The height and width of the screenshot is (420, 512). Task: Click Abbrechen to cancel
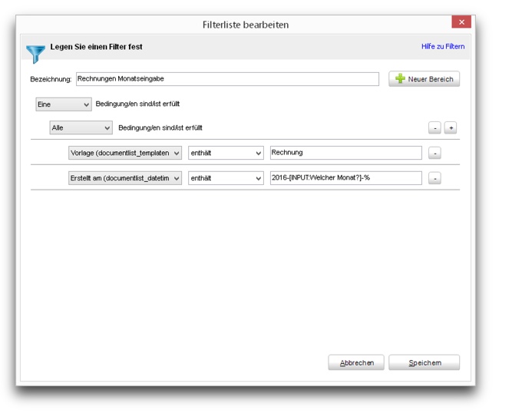tap(356, 362)
